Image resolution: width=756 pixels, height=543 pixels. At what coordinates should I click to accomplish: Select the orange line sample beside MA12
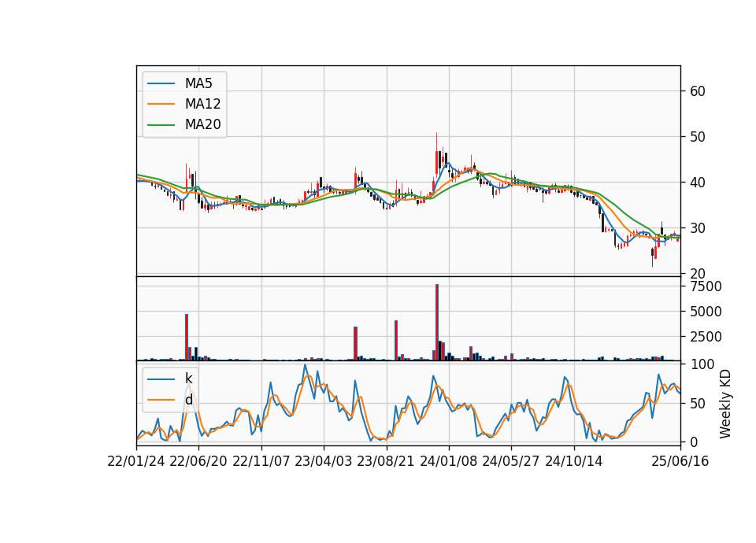coord(161,104)
